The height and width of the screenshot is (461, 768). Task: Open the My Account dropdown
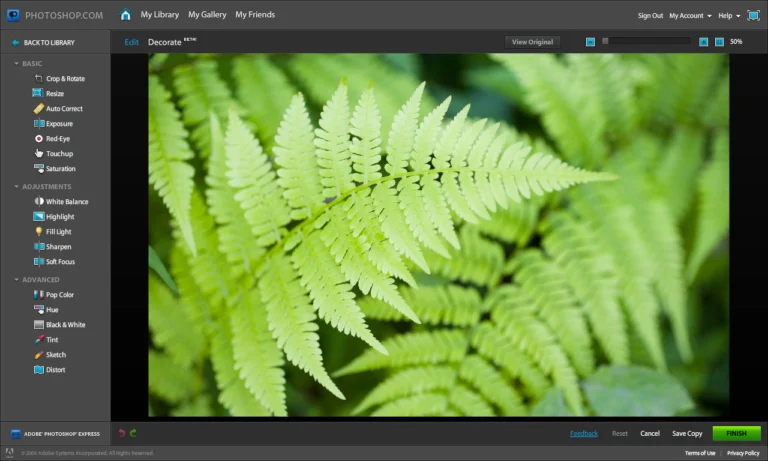[690, 16]
